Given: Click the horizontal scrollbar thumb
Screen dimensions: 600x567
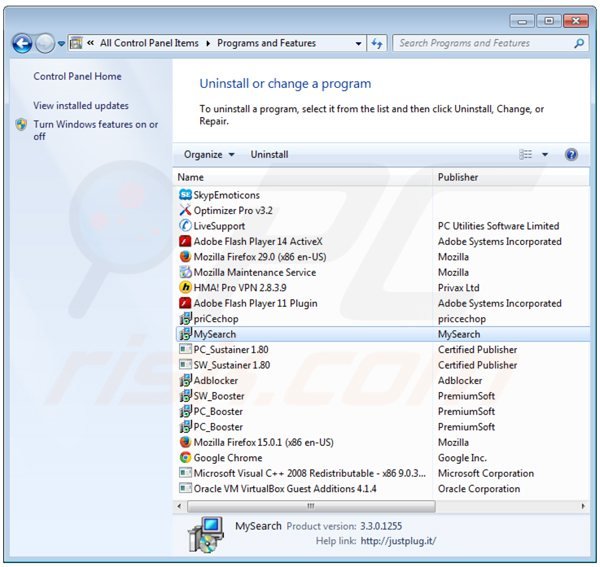Looking at the screenshot, I should tap(311, 506).
